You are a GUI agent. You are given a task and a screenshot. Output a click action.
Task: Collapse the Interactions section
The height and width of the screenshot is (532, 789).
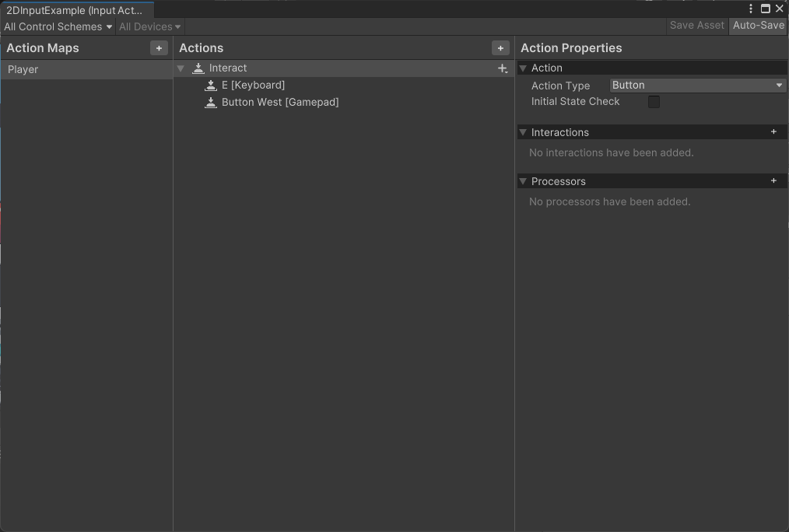tap(523, 132)
